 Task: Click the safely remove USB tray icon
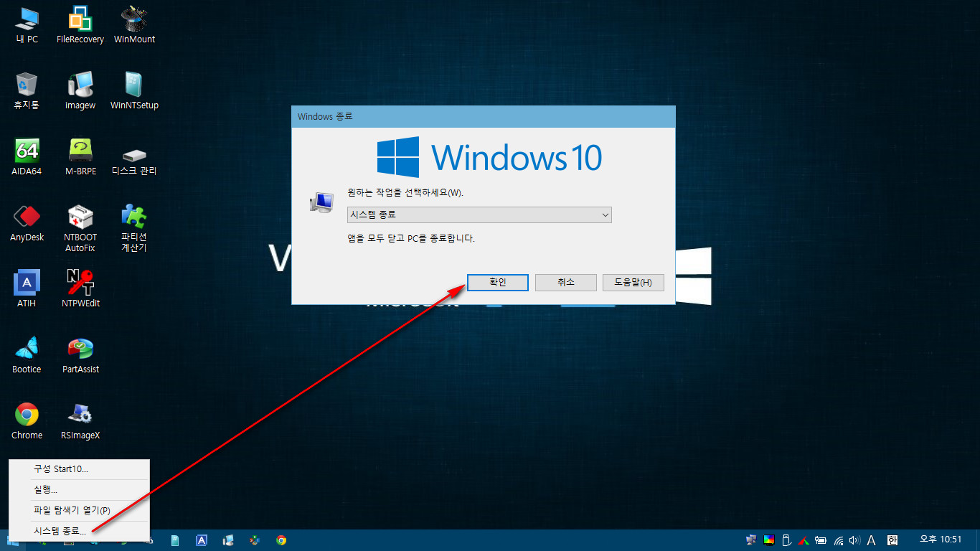coord(786,540)
